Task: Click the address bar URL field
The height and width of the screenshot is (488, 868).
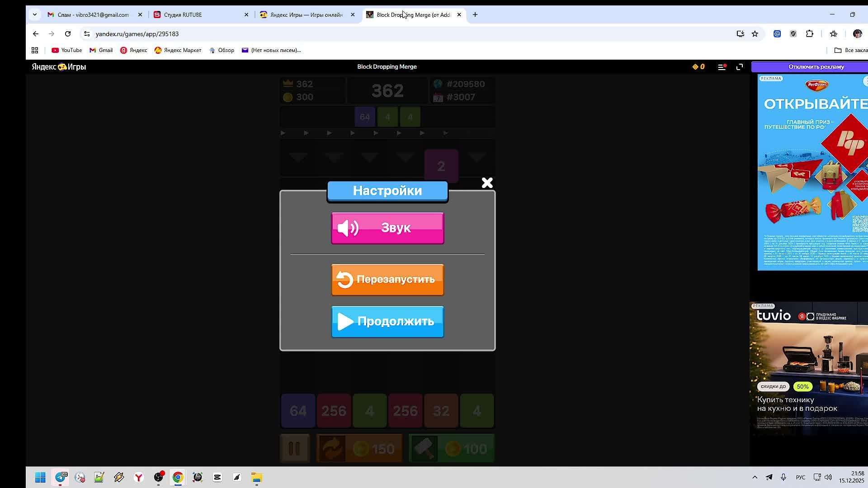Action: [x=316, y=34]
